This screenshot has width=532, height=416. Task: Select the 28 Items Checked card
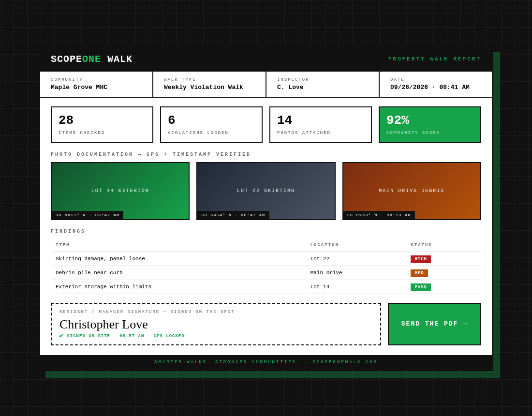[102, 125]
